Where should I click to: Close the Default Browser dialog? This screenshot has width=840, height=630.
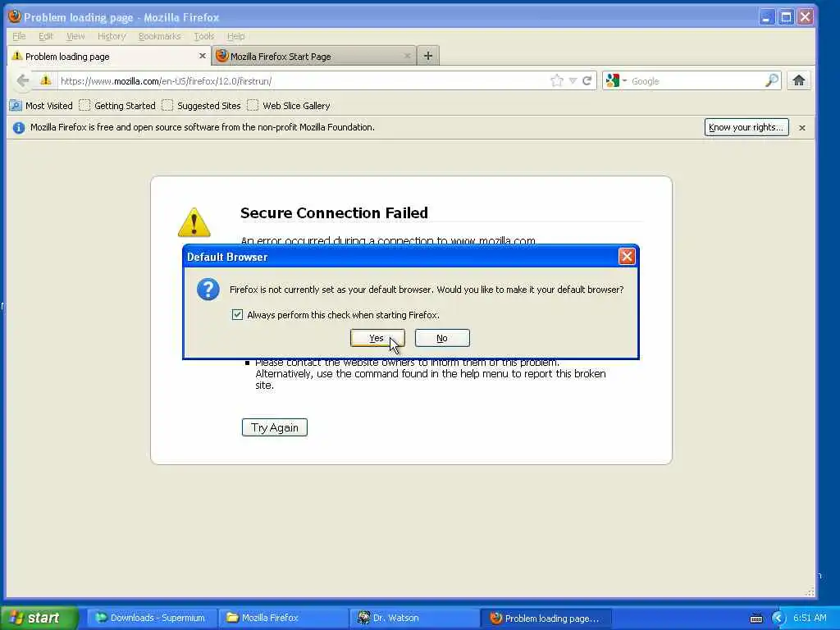[626, 257]
